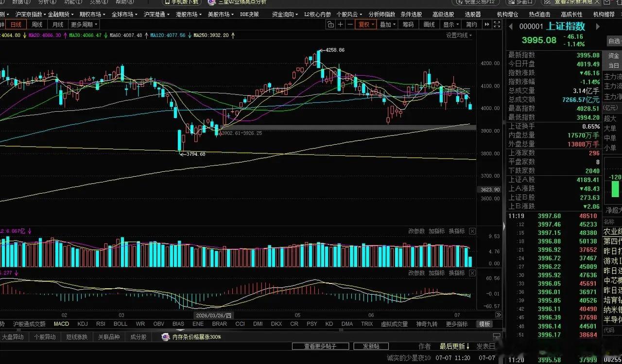Screen dimensions: 622x364
Task: Click the 发新帖 button
Action: tap(371, 347)
